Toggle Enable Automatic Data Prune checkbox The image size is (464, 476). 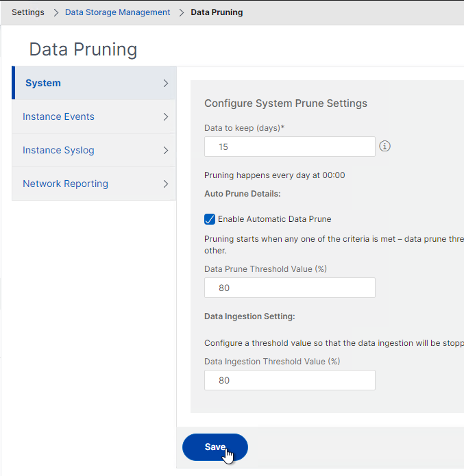210,219
